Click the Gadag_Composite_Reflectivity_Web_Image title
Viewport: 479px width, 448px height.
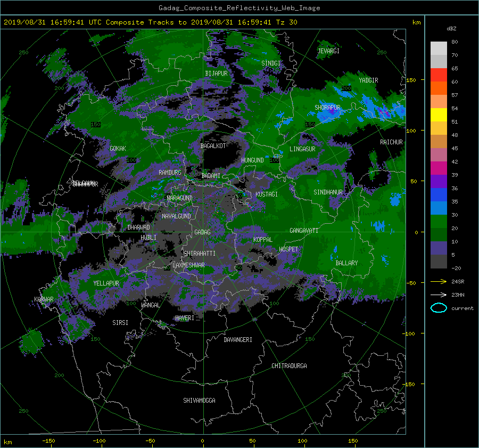coord(239,8)
